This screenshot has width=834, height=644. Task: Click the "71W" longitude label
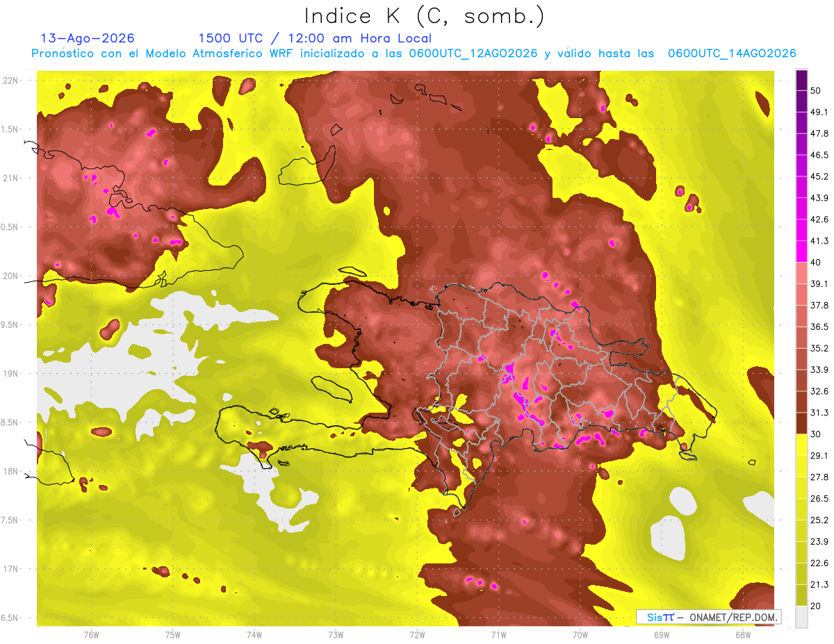498,634
